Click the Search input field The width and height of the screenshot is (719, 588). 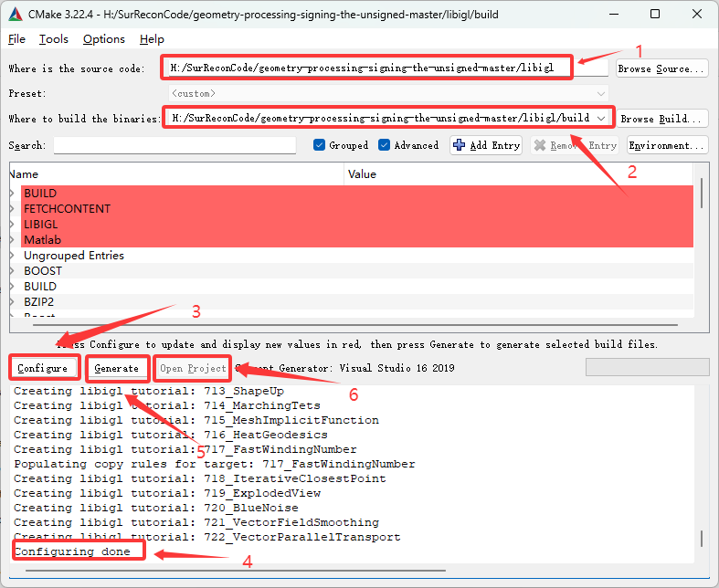point(174,146)
